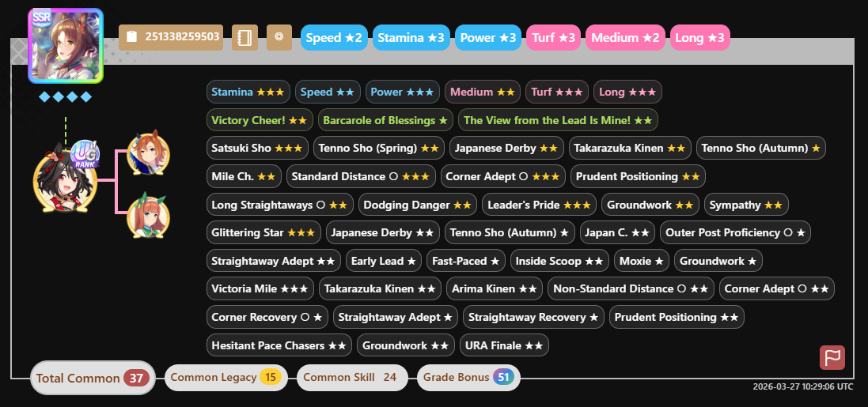868x407 pixels.
Task: Click the Mile Ch. ★★ chip
Action: (244, 176)
